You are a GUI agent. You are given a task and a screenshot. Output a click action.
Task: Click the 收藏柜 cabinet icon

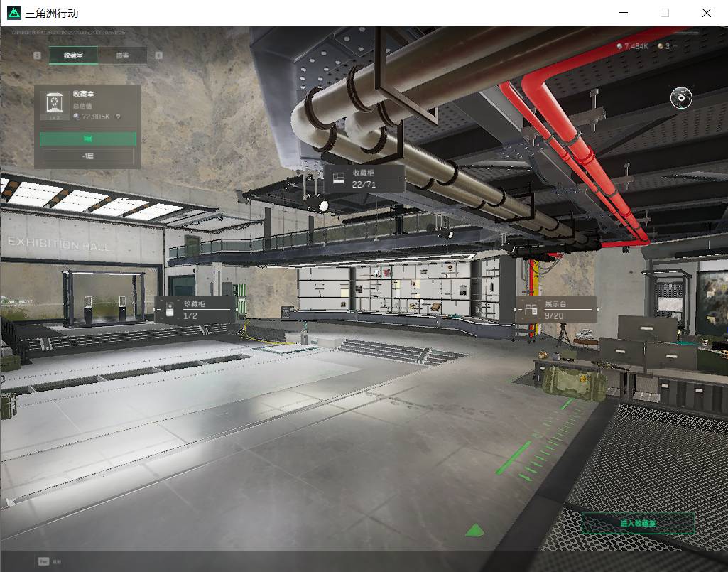pyautogui.click(x=339, y=178)
